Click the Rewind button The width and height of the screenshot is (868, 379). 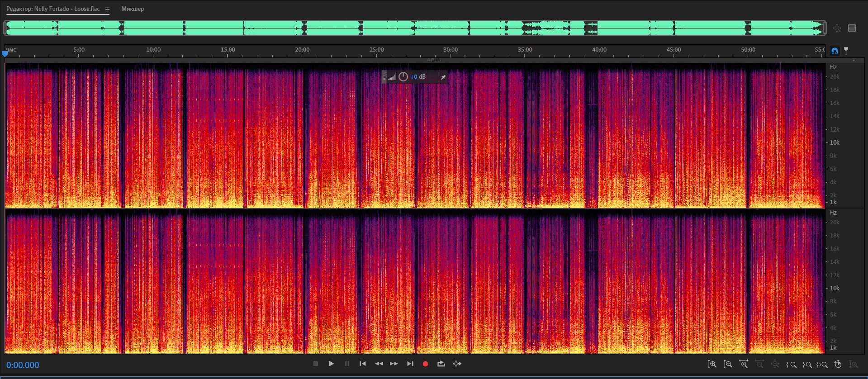379,364
